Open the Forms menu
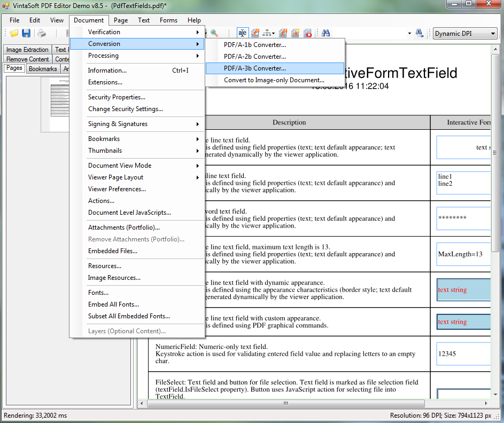This screenshot has width=504, height=423. 168,20
